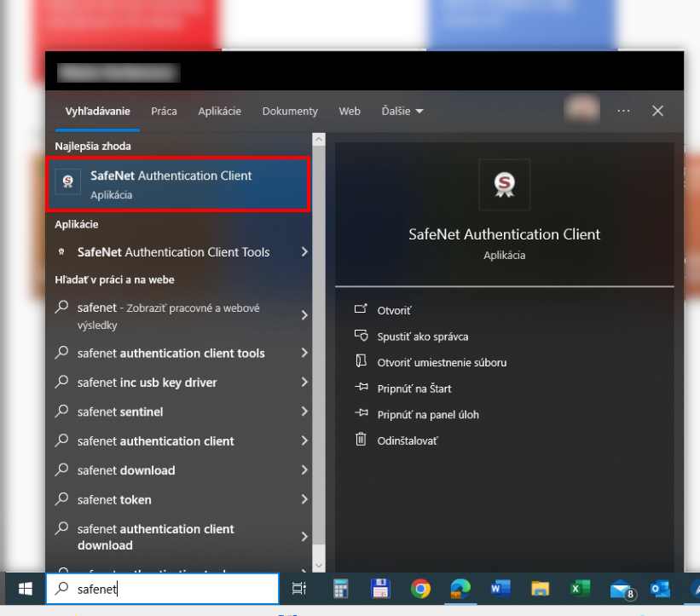
Task: Open Calculator from the taskbar
Action: (340, 589)
